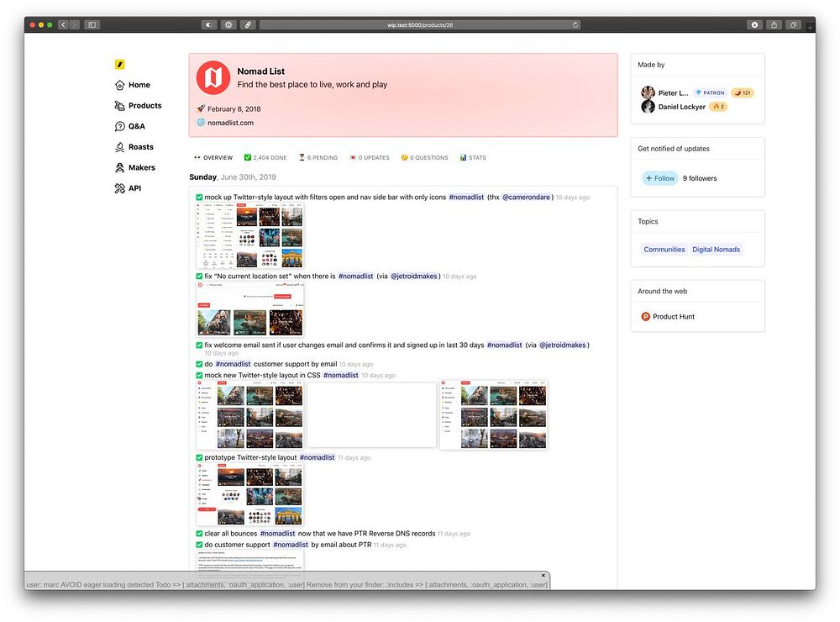Click the Follow button
The height and width of the screenshot is (622, 840).
(x=660, y=178)
